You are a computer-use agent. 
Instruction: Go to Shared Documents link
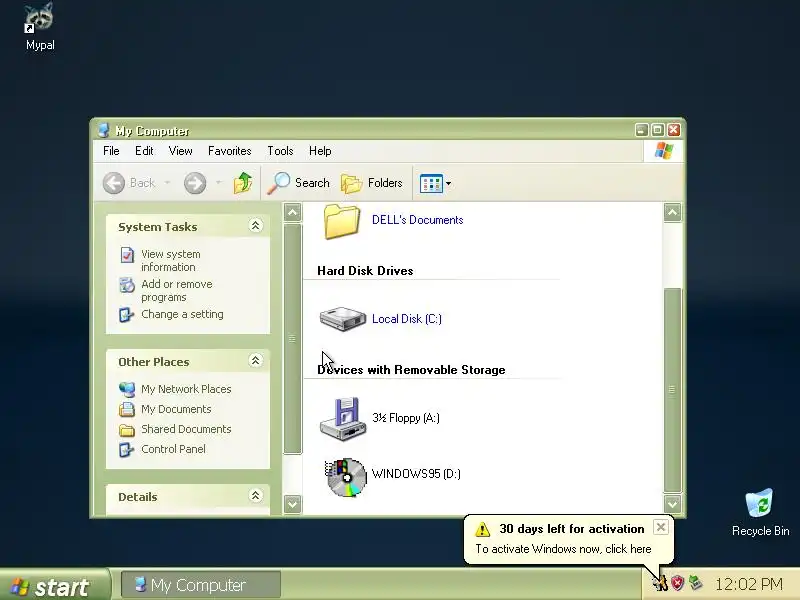coord(186,429)
